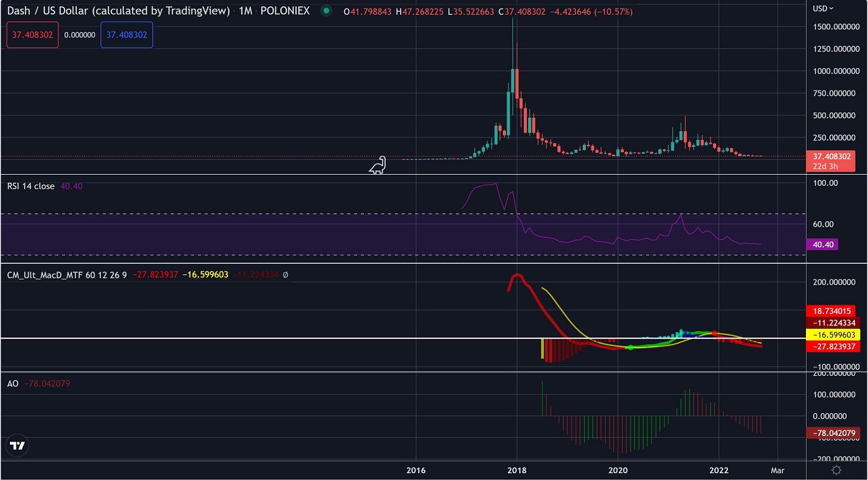Image resolution: width=868 pixels, height=480 pixels.
Task: Click 1500.000000 on the price axis
Action: [x=835, y=27]
